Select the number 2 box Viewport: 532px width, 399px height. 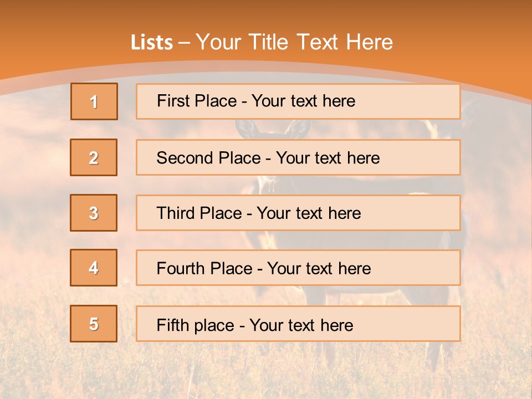click(94, 157)
